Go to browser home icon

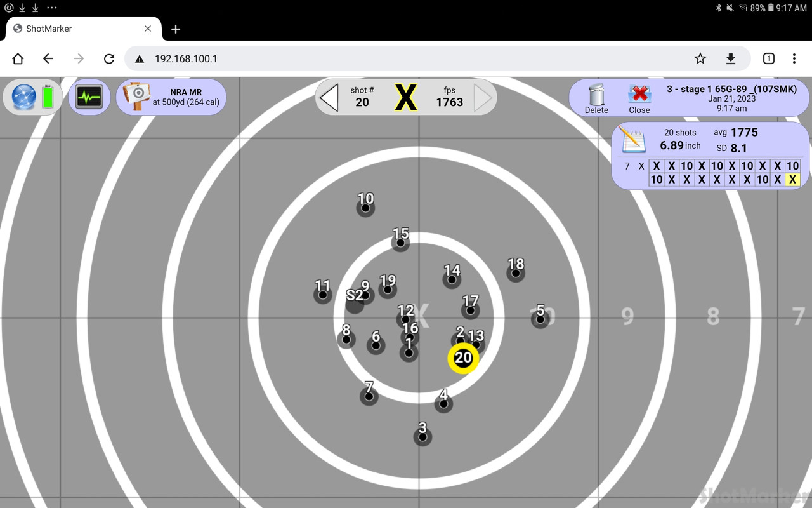17,58
